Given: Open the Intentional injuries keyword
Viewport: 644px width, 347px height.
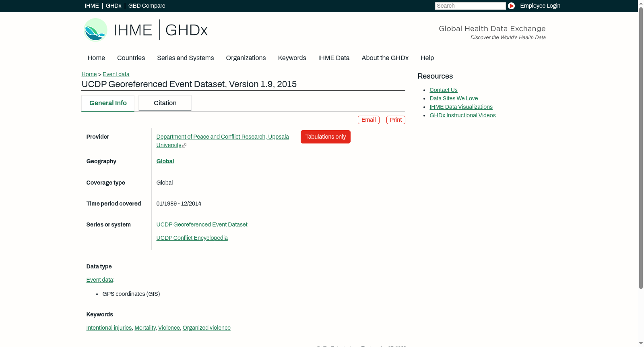Looking at the screenshot, I should pyautogui.click(x=109, y=328).
